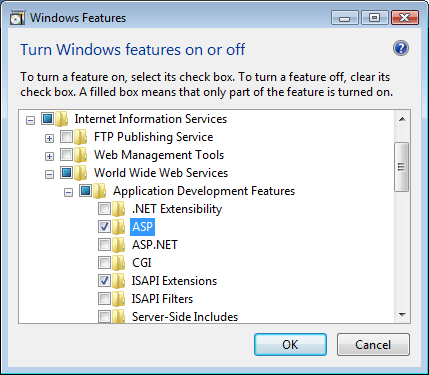The image size is (429, 375).
Task: Select the ISAPI Extensions label
Action: pos(174,281)
